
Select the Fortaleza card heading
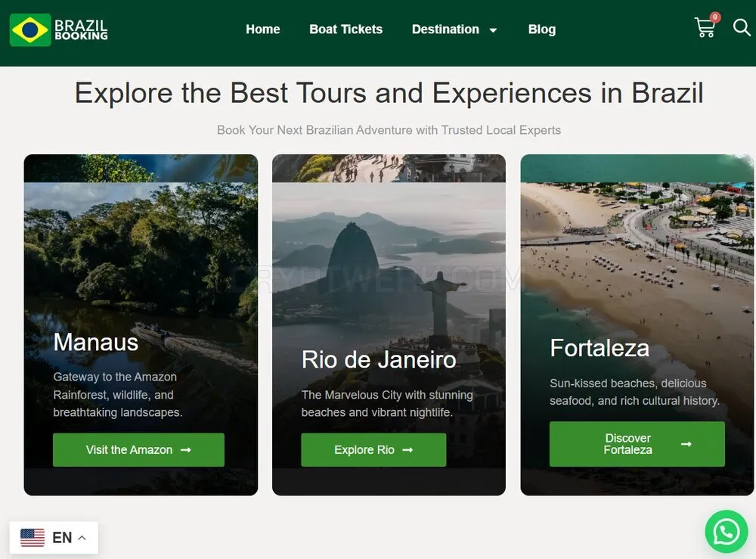600,348
